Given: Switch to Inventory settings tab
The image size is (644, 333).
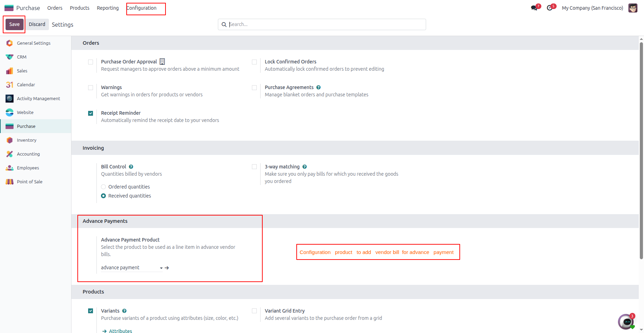Looking at the screenshot, I should [35, 140].
